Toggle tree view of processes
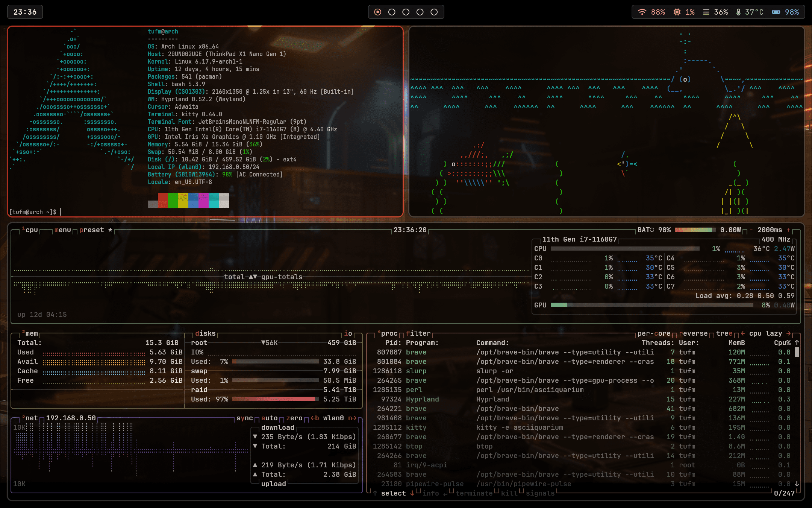Viewport: 812px width, 508px height. [724, 333]
